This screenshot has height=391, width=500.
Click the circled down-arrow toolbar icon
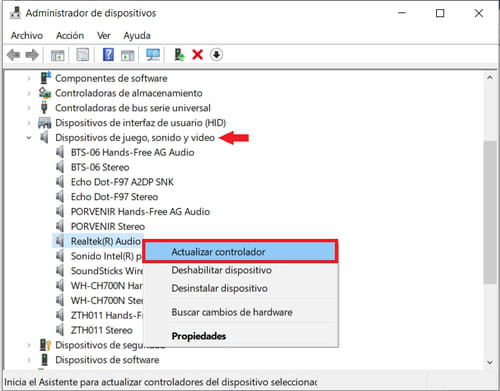(x=216, y=54)
